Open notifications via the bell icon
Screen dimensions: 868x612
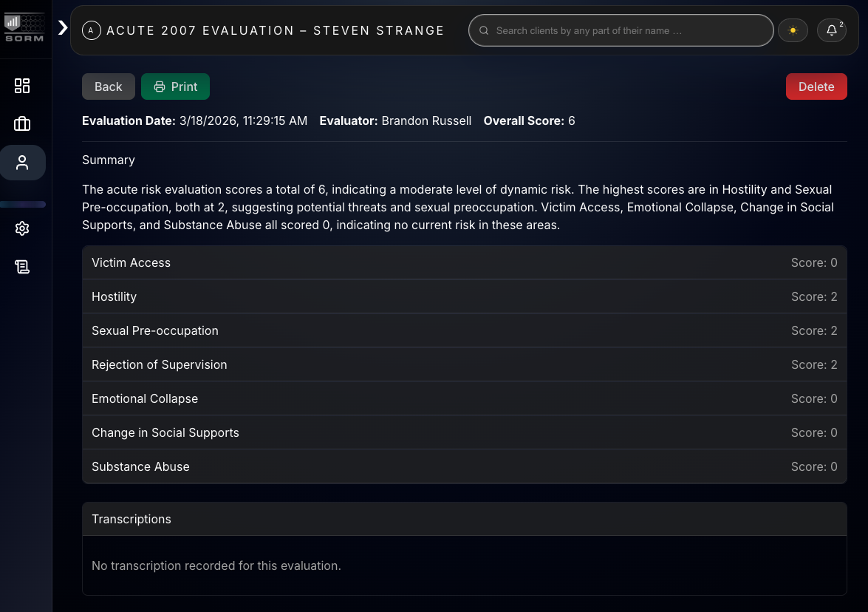coord(831,30)
